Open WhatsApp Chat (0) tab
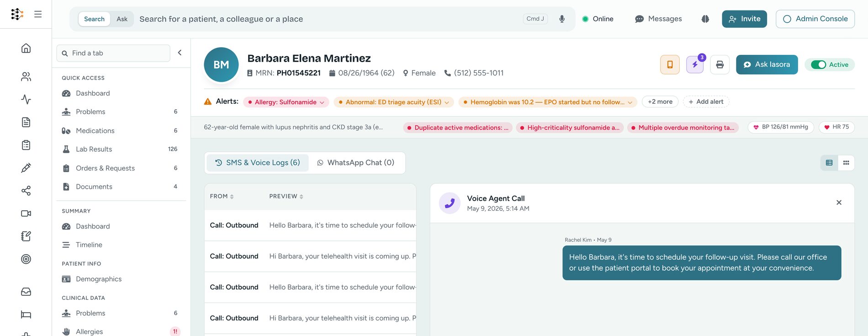 (356, 163)
